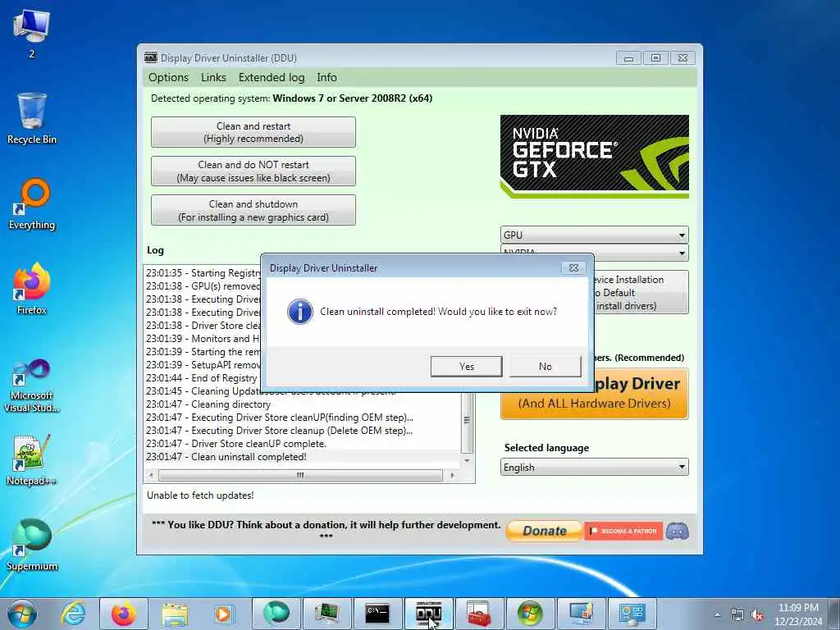Close the Display Driver Uninstaller main window
840x630 pixels.
click(682, 58)
